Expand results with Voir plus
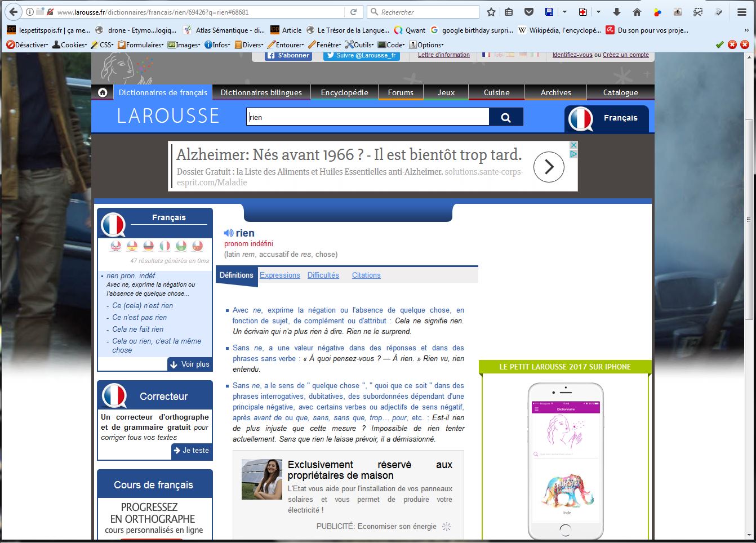The image size is (756, 543). click(190, 364)
